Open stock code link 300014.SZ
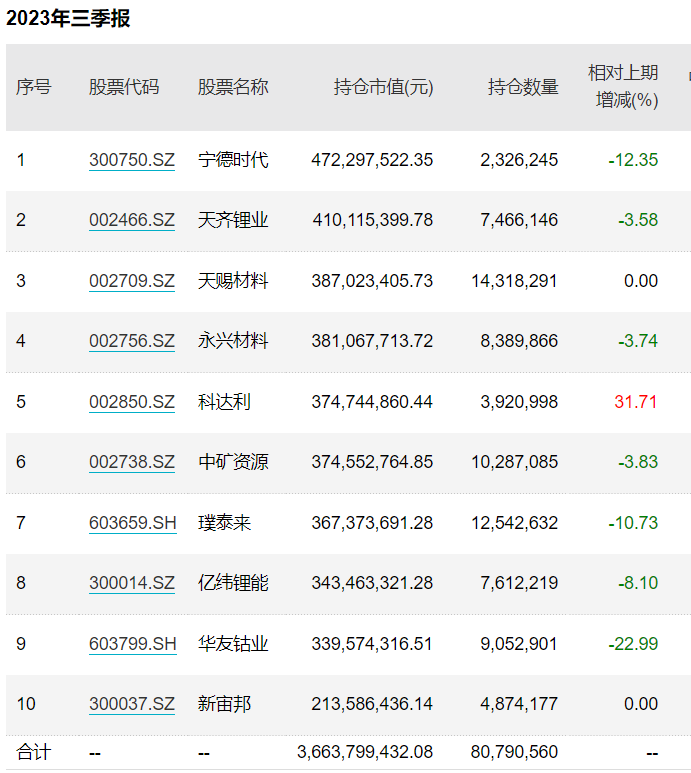This screenshot has width=691, height=773. [132, 583]
